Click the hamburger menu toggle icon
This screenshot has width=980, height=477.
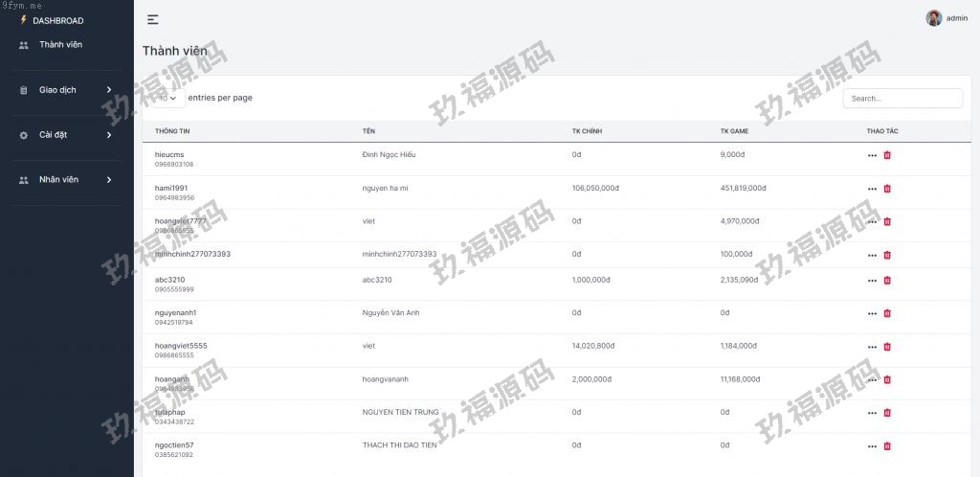[x=153, y=19]
